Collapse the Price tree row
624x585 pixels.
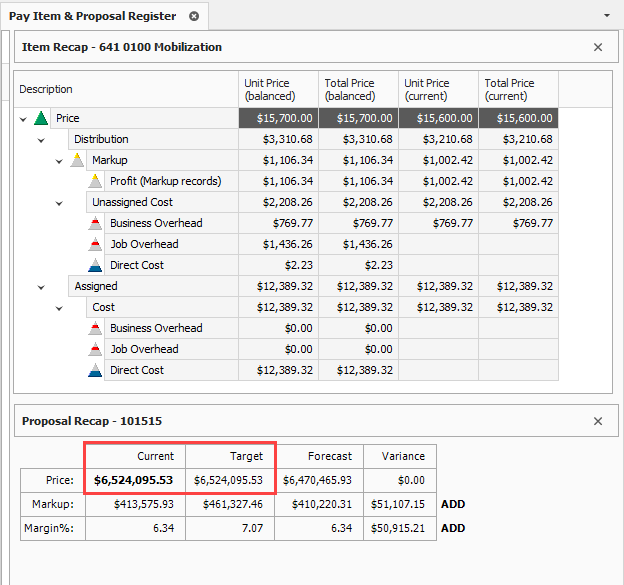click(23, 118)
